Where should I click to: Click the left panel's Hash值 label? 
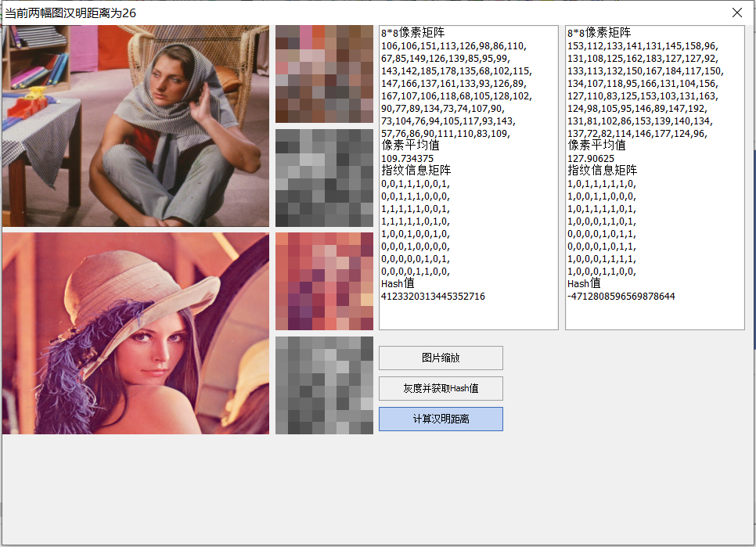click(398, 283)
